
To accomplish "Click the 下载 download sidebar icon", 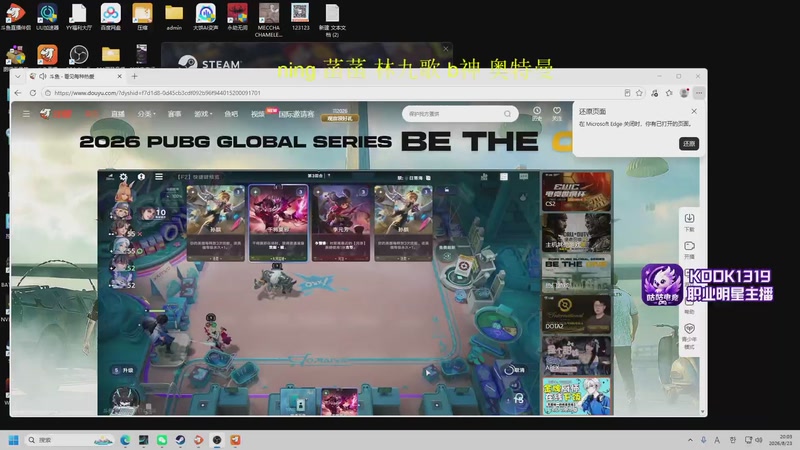I will (x=689, y=222).
